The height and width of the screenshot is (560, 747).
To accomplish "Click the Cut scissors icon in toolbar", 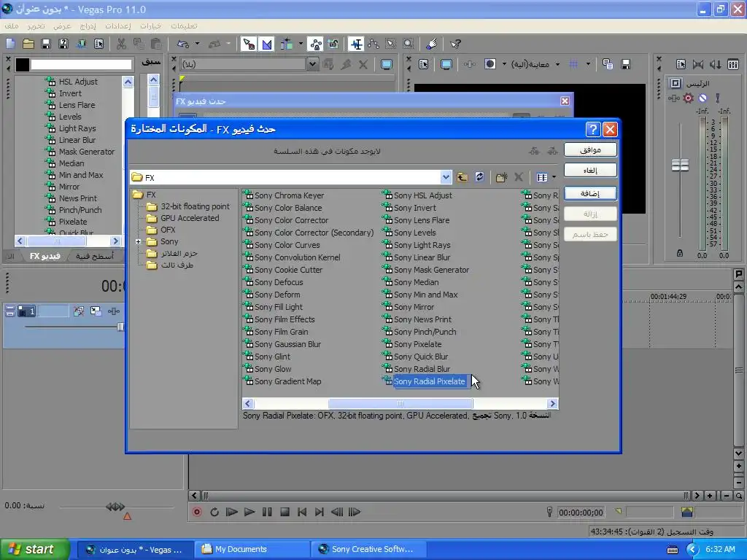I will 122,44.
